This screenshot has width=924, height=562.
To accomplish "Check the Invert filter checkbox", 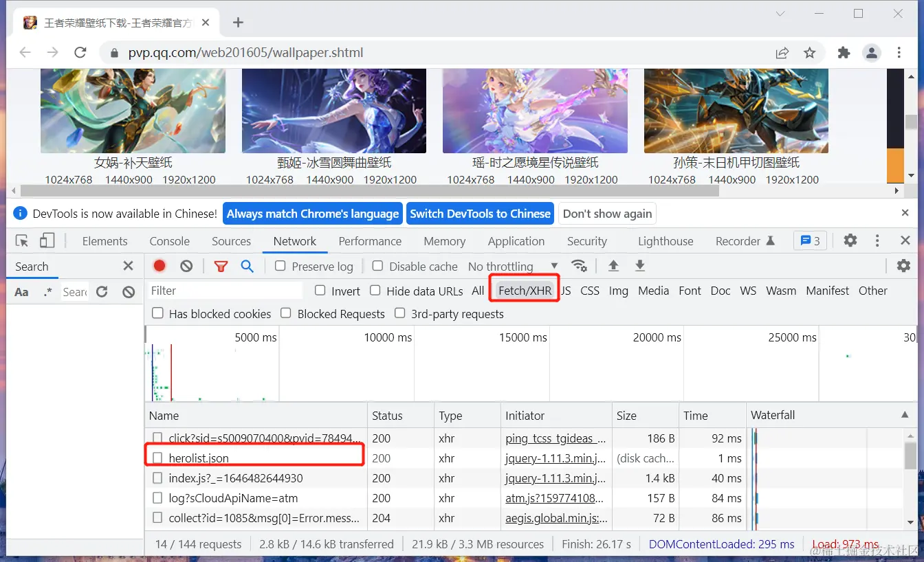I will click(320, 291).
